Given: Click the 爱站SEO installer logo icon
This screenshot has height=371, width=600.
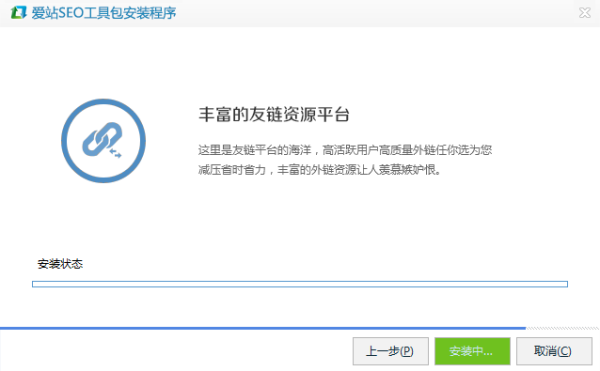Looking at the screenshot, I should [x=18, y=13].
